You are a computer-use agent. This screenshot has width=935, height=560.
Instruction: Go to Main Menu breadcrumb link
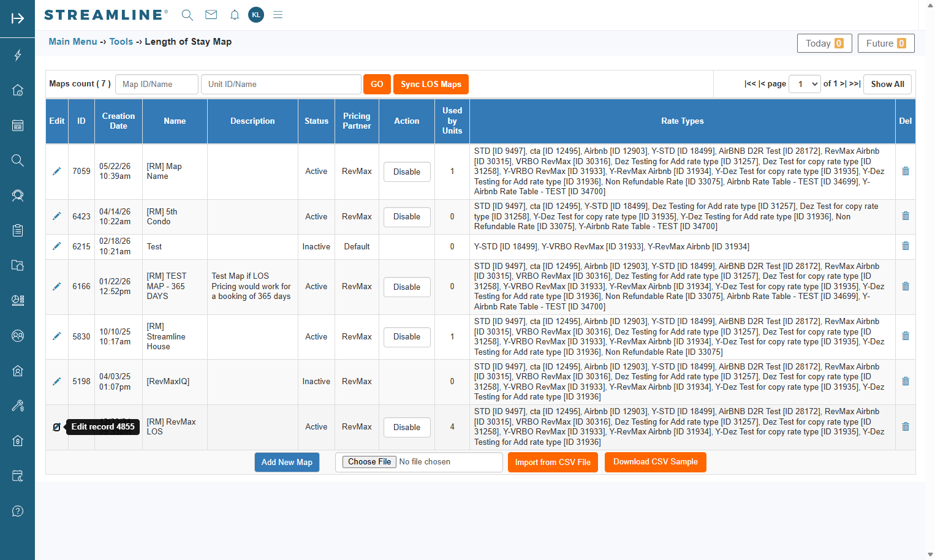coord(73,42)
